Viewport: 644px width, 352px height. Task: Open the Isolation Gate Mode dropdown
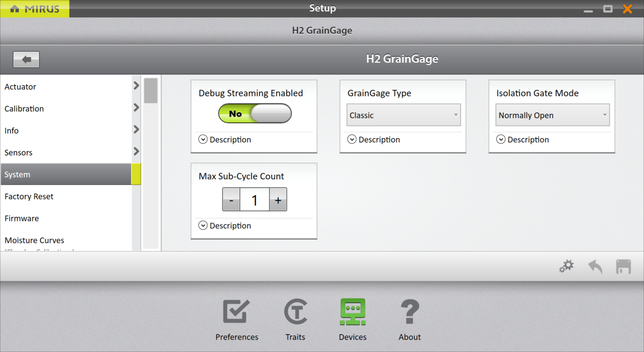click(552, 115)
